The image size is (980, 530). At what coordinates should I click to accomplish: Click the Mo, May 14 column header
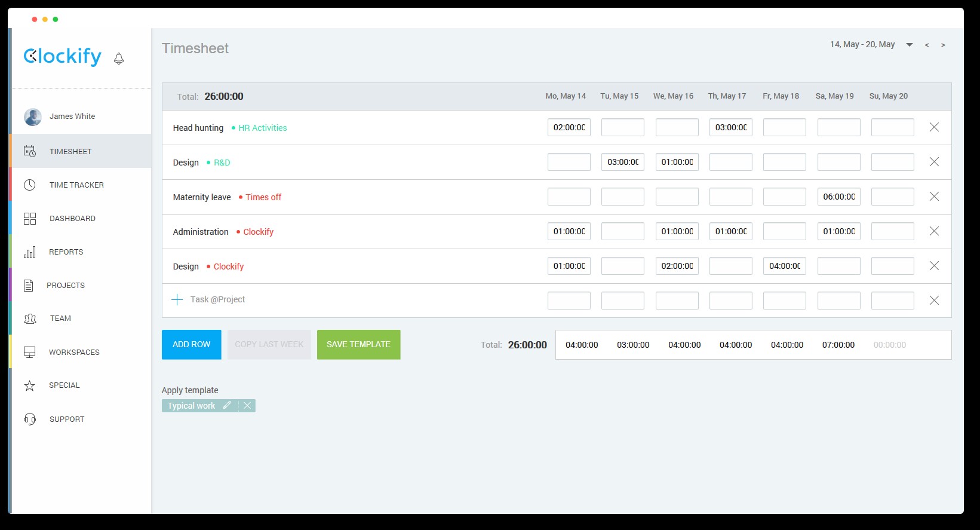(x=566, y=96)
